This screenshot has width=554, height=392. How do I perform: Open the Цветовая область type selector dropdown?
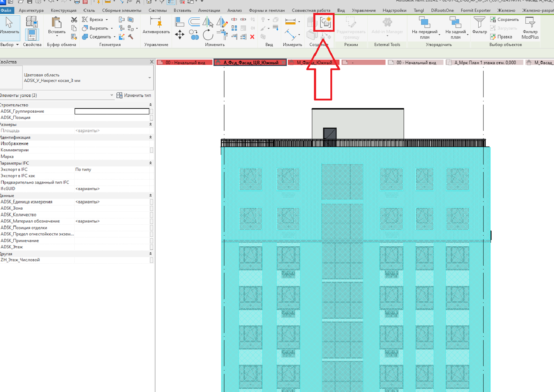click(150, 78)
